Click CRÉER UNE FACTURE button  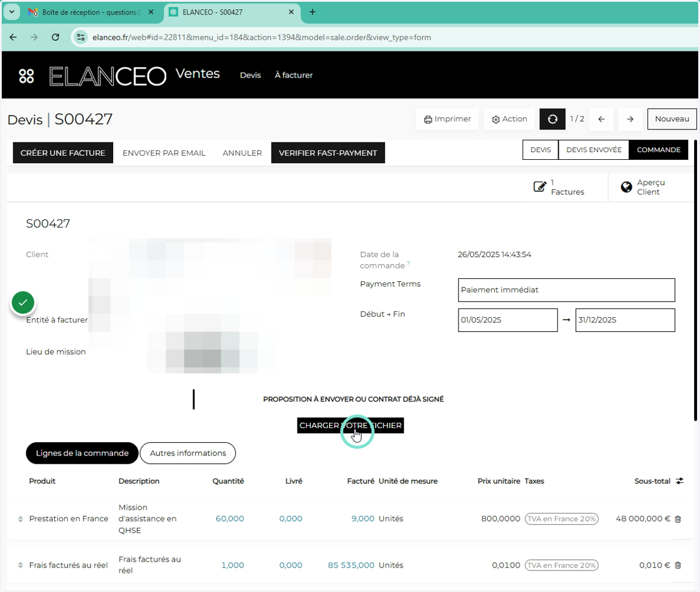tap(63, 153)
